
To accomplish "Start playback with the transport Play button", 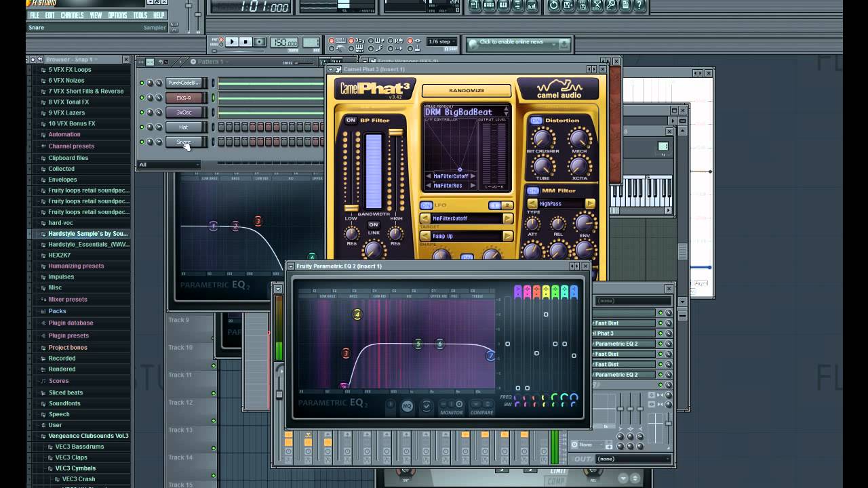I will (x=232, y=42).
